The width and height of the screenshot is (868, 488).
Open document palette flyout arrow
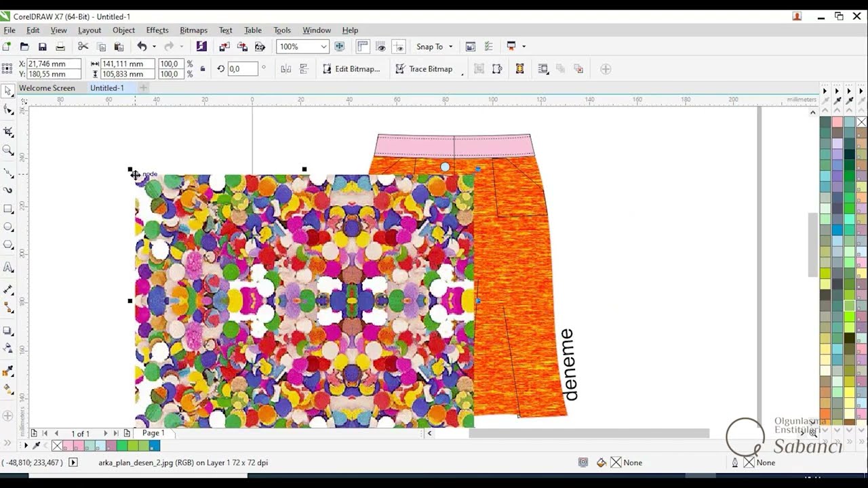pos(26,445)
